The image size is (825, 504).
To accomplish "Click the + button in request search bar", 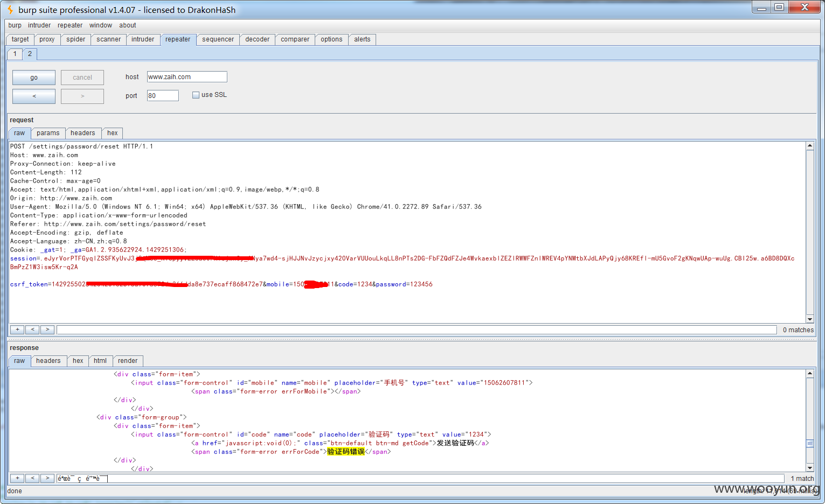I will [17, 330].
